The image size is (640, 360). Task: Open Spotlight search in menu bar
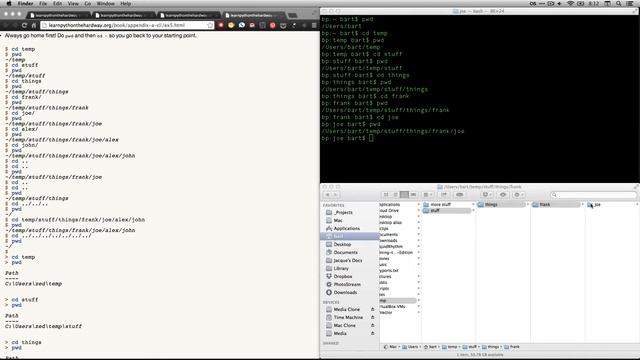[619, 4]
